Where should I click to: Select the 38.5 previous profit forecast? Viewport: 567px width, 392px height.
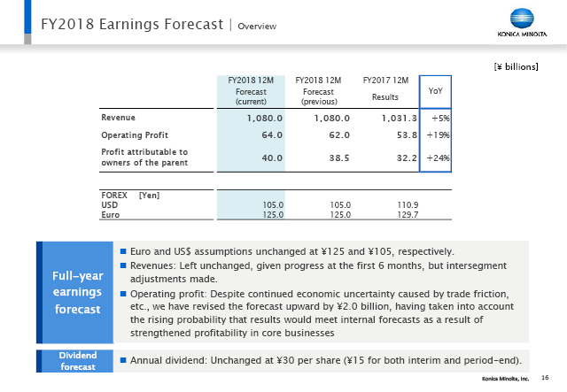[339, 158]
